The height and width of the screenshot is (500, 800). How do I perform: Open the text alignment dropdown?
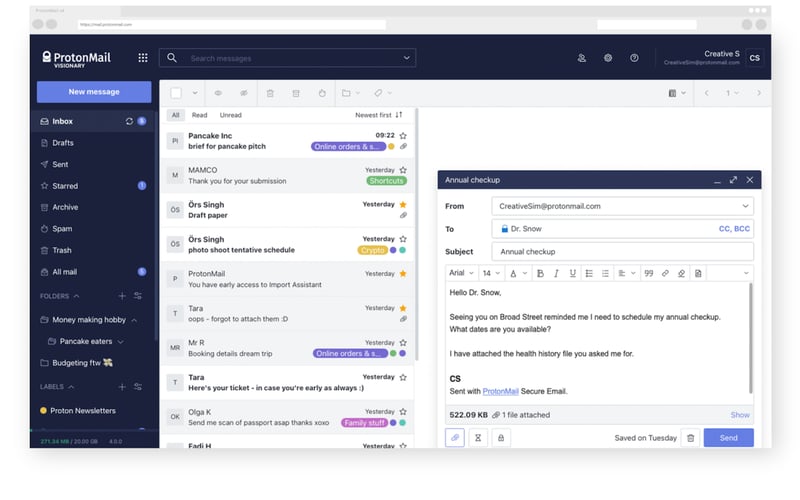pyautogui.click(x=627, y=273)
